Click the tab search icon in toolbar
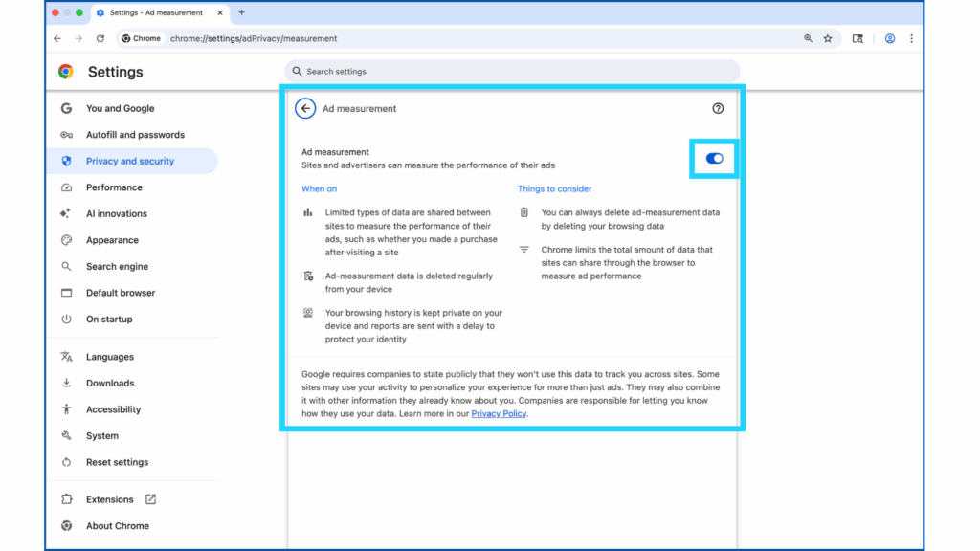The height and width of the screenshot is (551, 980). 857,39
